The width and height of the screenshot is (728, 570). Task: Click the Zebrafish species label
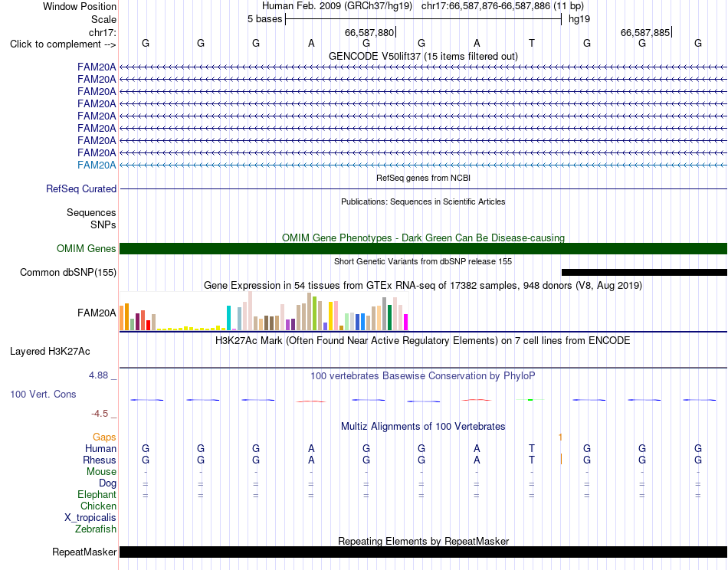pos(96,529)
